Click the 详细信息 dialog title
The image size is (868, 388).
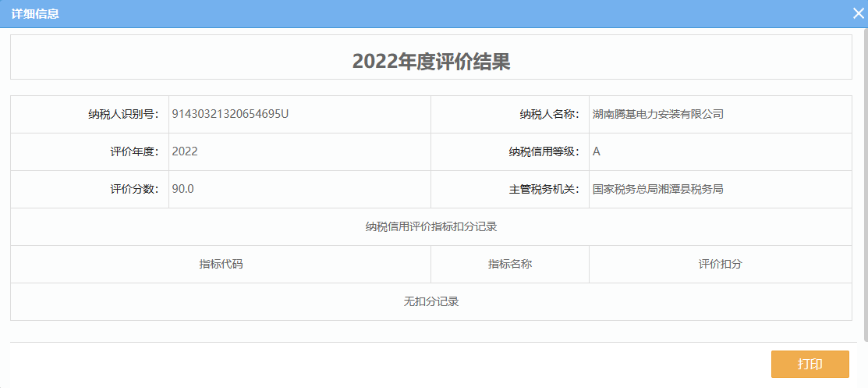35,14
